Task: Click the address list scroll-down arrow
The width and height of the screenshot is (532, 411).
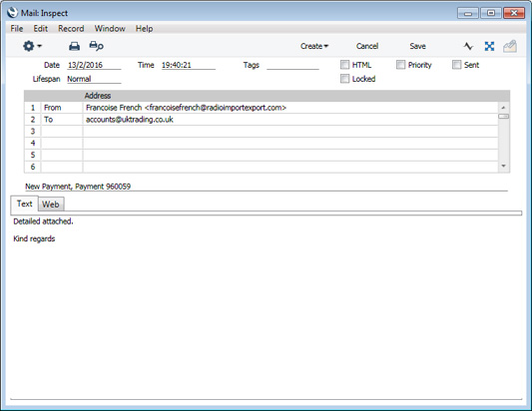Action: click(x=503, y=167)
